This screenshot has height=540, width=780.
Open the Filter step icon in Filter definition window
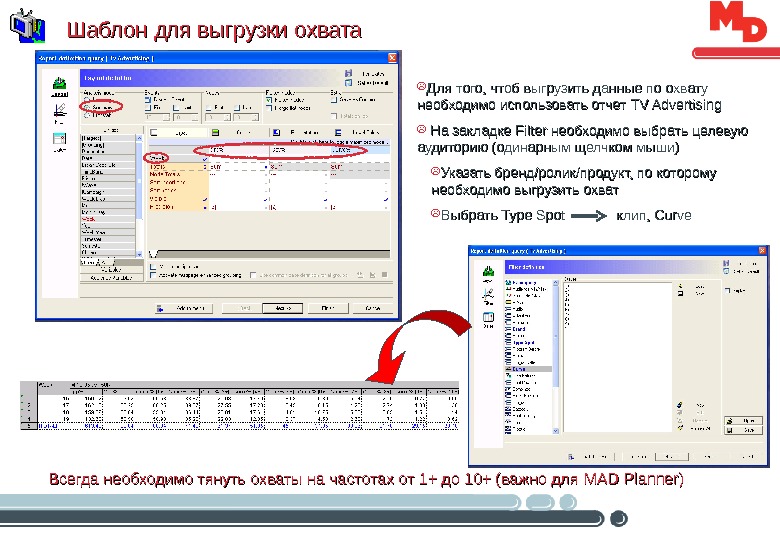pyautogui.click(x=488, y=296)
